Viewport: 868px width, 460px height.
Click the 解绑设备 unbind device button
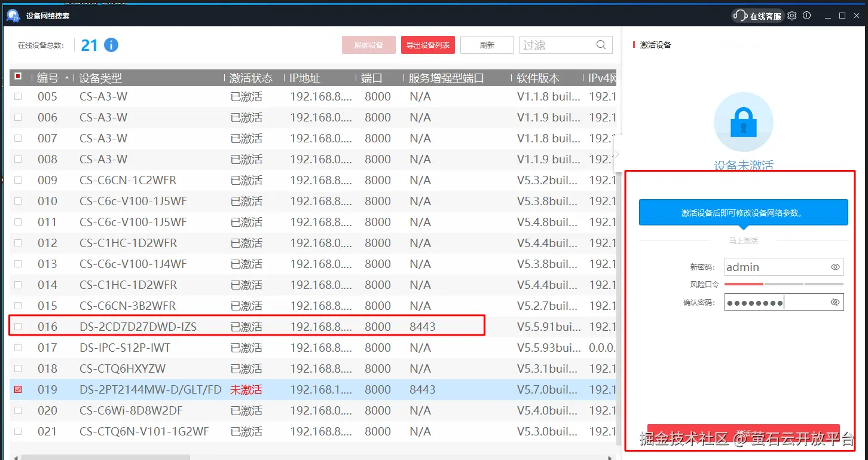[x=369, y=45]
